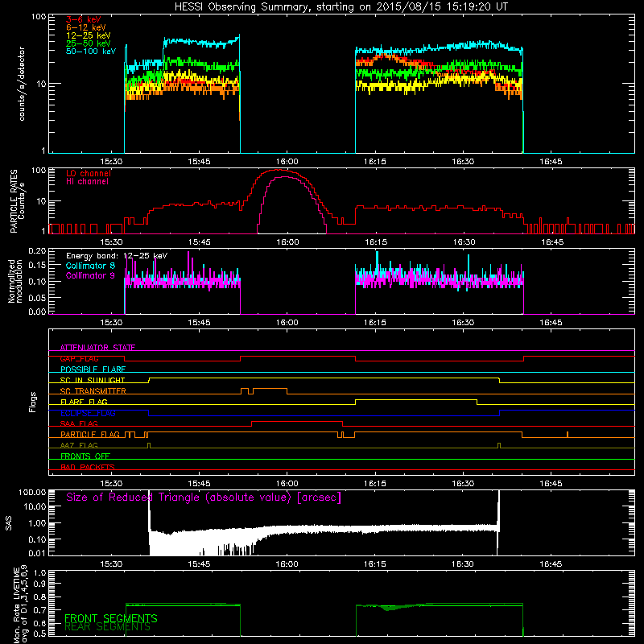Click the vertical "Flags" axis label
The height and width of the screenshot is (644, 644).
(x=32, y=402)
